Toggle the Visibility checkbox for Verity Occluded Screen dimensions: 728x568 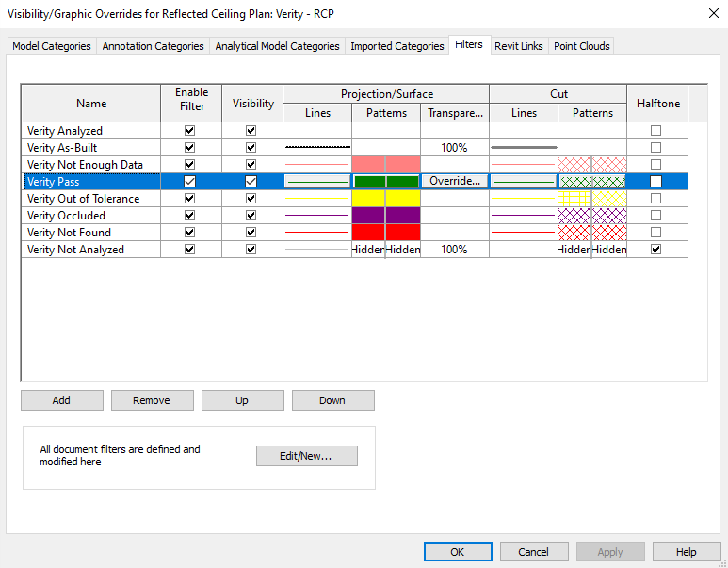[x=251, y=216]
